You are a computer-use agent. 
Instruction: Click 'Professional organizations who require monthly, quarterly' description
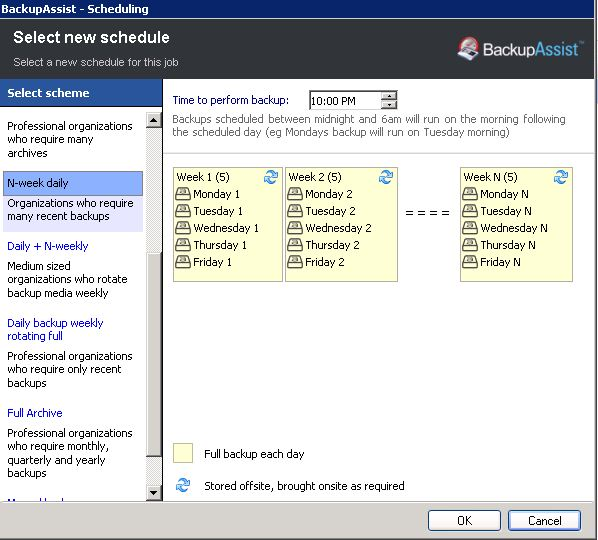coord(70,453)
